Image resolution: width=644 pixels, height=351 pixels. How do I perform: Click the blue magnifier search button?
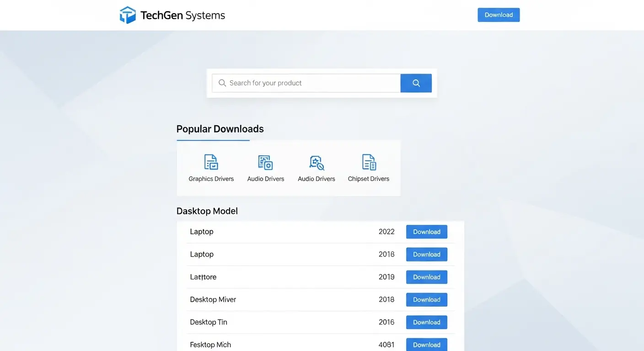(416, 83)
